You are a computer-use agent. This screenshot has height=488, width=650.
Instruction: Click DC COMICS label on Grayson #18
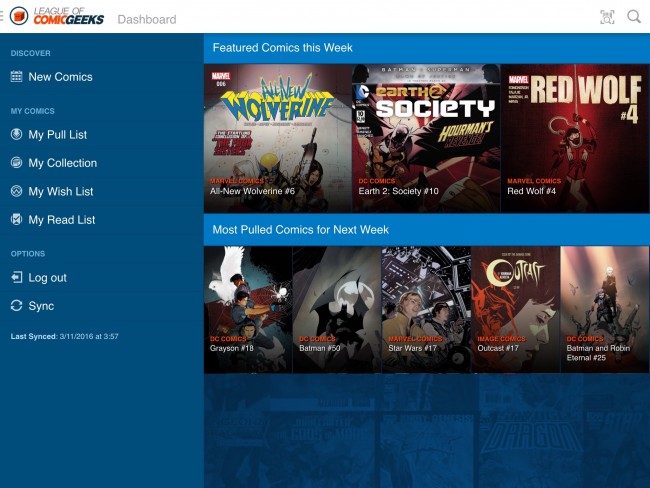[x=228, y=339]
